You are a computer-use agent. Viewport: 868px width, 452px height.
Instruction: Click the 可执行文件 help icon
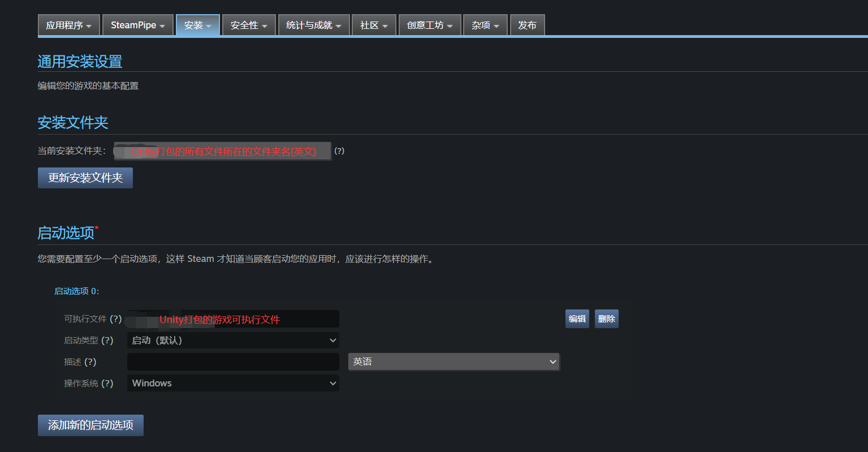(116, 318)
